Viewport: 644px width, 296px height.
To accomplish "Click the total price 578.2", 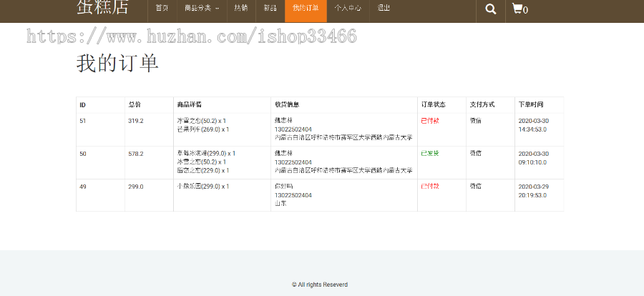I will coord(136,154).
